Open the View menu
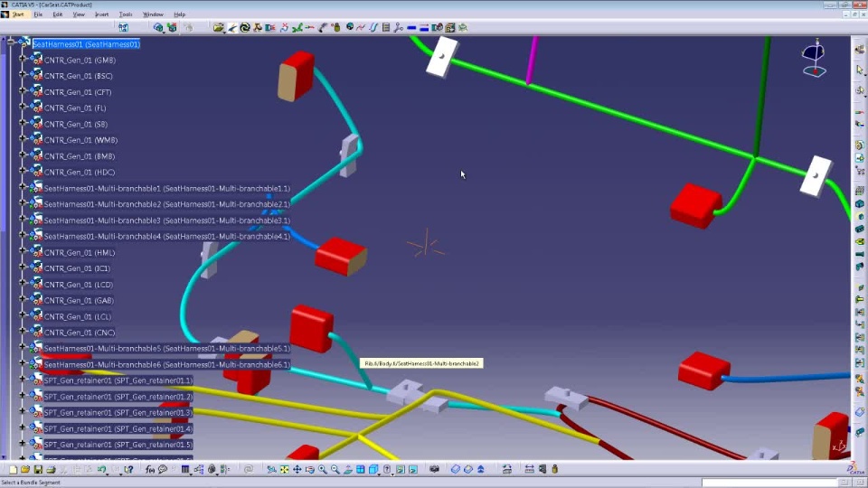The height and width of the screenshot is (488, 868). coord(79,14)
